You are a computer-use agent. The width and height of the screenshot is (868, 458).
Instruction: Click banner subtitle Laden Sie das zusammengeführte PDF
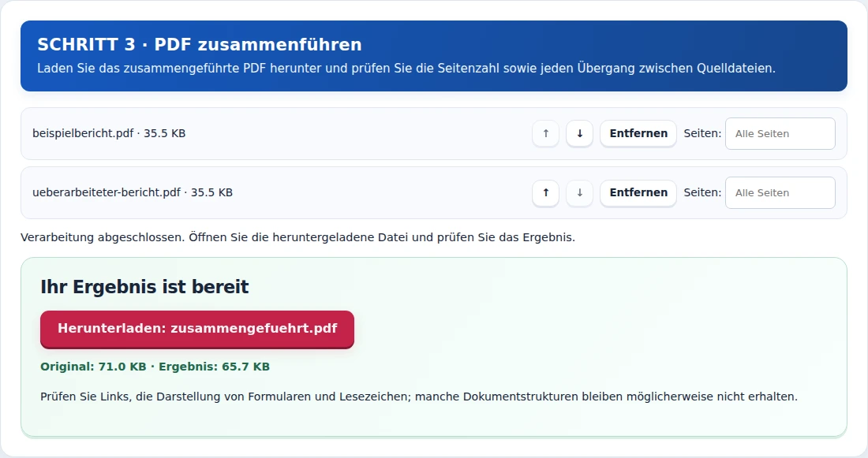point(406,69)
